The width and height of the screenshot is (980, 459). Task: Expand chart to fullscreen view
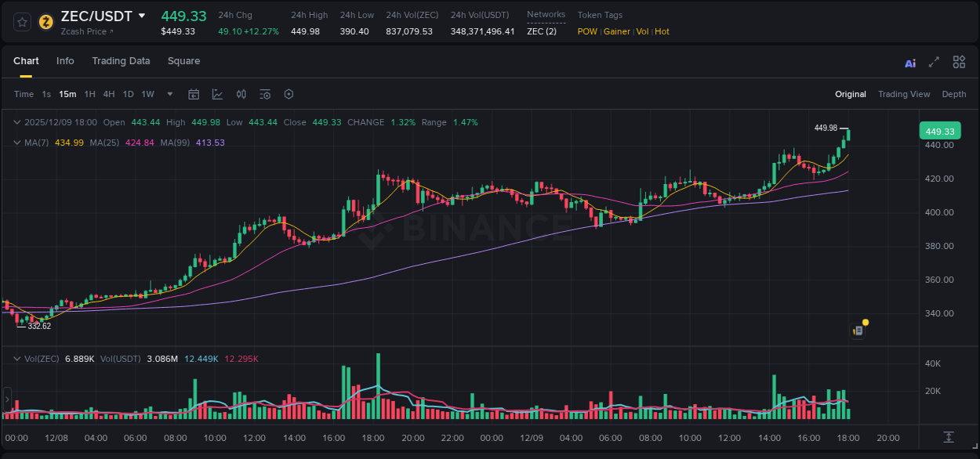click(934, 62)
